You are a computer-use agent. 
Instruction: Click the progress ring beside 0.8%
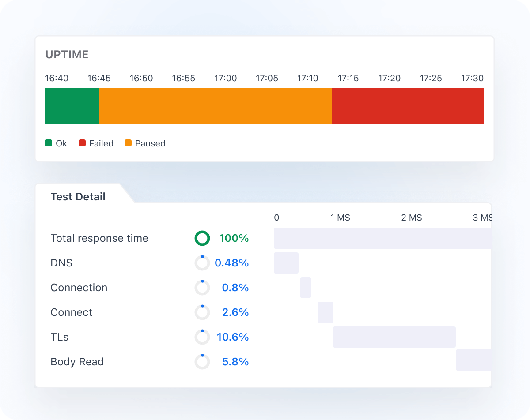point(202,288)
